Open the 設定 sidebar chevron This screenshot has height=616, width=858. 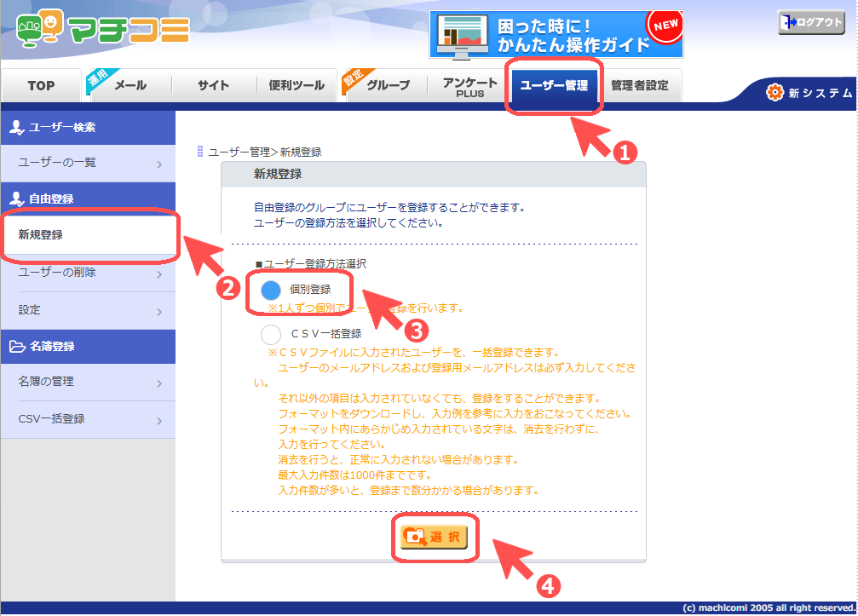coord(159,312)
